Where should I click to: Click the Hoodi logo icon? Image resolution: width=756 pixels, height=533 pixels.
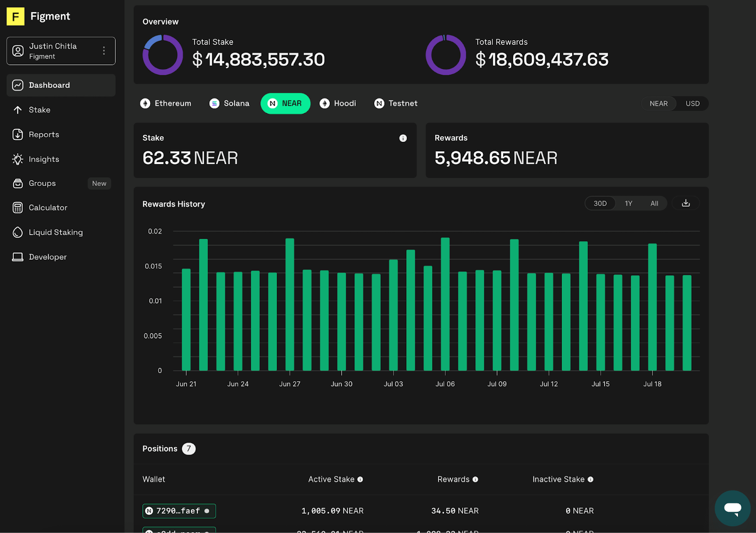tap(325, 104)
